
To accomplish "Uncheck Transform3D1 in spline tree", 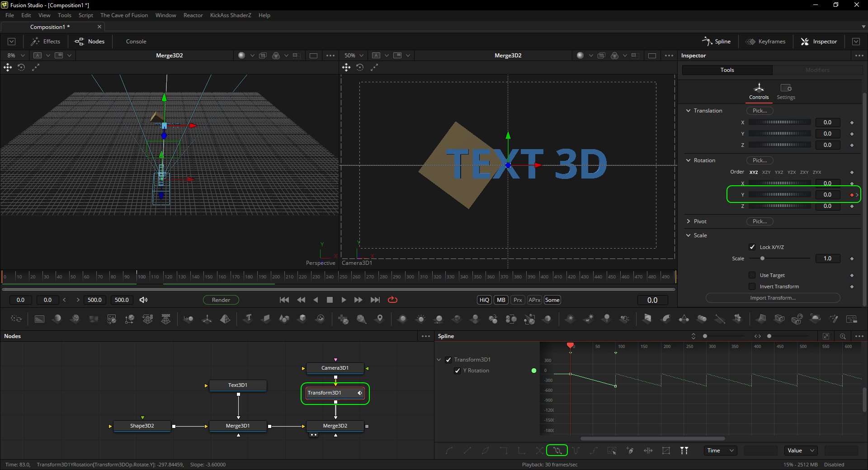I will tap(448, 360).
